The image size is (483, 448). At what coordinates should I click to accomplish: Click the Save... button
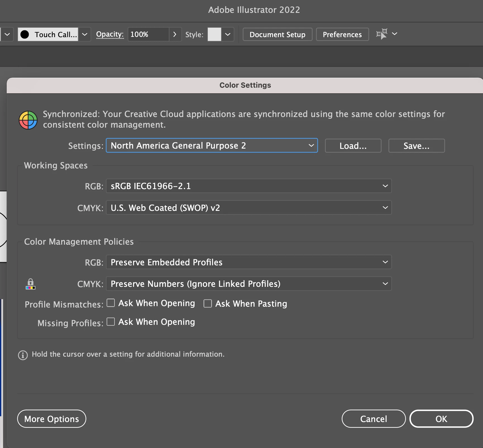tap(417, 146)
